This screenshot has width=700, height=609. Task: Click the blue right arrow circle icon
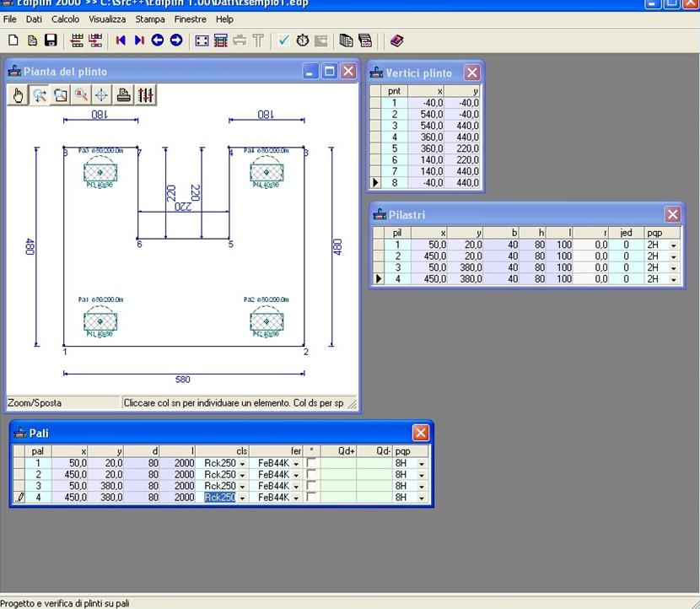(176, 40)
